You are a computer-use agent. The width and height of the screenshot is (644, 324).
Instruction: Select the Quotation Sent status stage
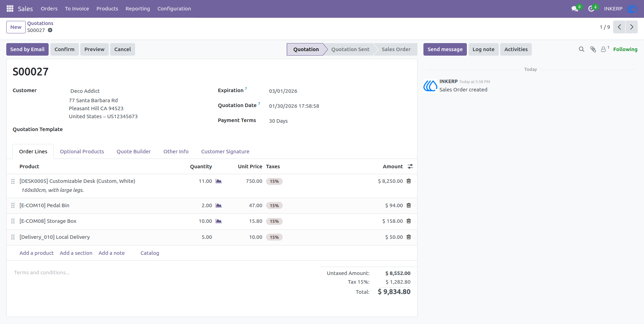coord(350,49)
